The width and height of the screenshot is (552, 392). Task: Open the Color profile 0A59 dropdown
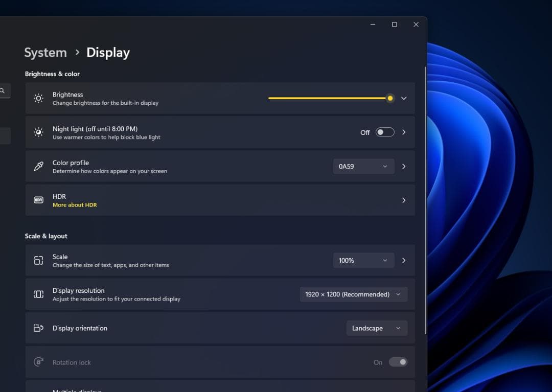[x=363, y=166]
